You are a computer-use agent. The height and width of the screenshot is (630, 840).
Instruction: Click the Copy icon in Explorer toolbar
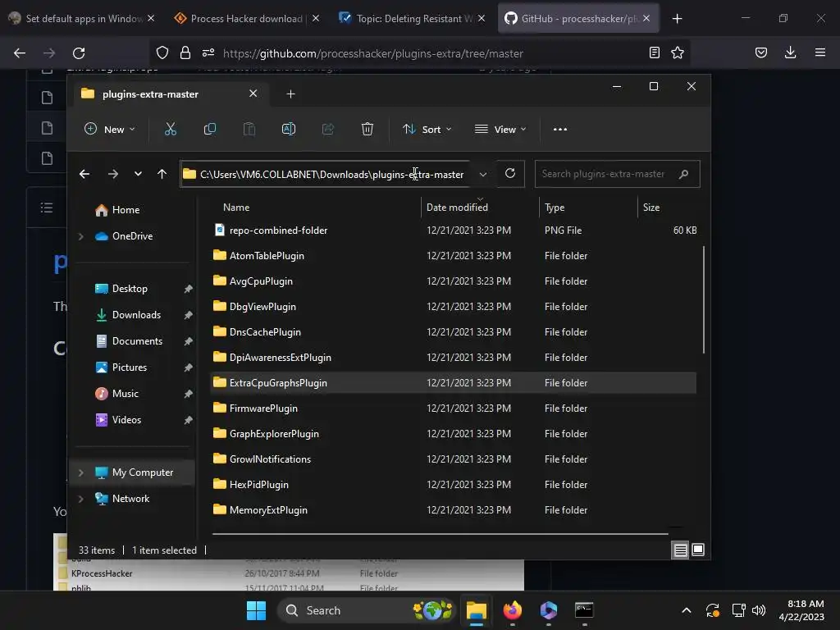tap(210, 129)
